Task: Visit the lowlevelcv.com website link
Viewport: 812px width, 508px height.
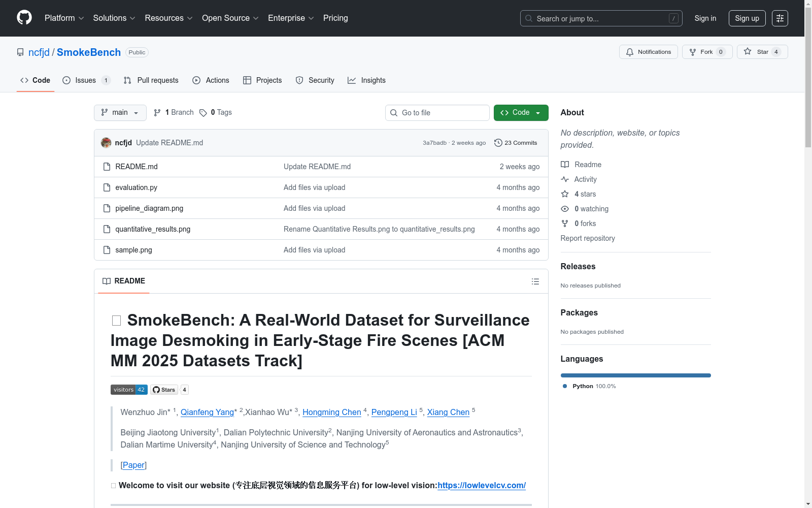Action: 482,485
